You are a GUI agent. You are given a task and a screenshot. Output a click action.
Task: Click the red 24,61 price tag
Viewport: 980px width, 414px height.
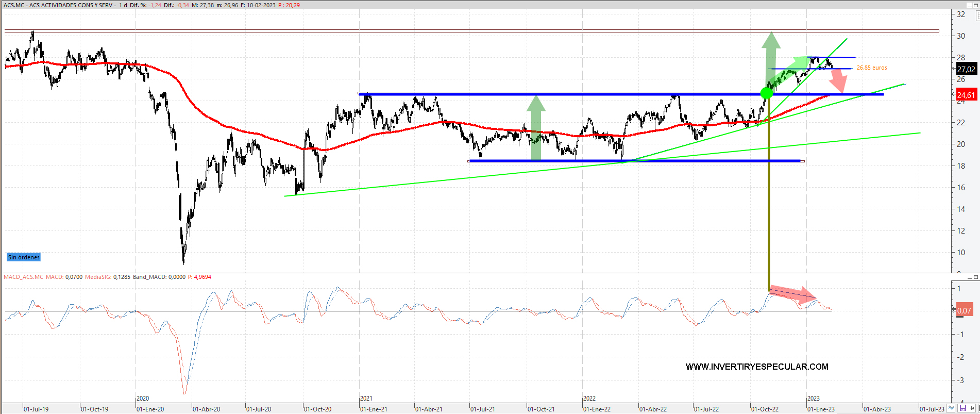coord(966,95)
